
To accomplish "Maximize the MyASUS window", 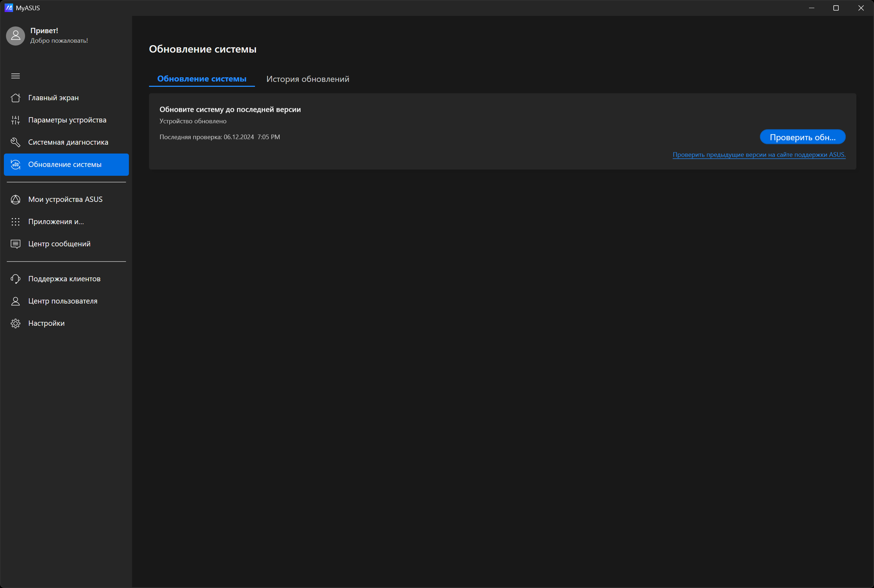I will point(836,8).
